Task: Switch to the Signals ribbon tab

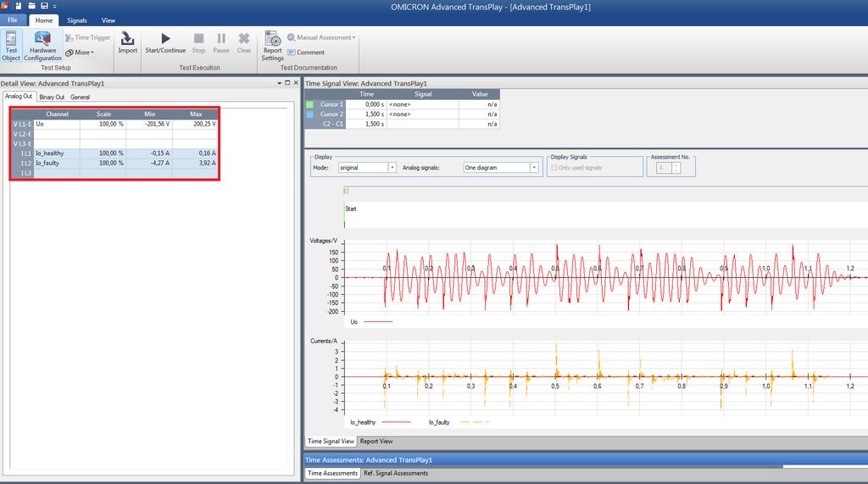Action: click(77, 20)
